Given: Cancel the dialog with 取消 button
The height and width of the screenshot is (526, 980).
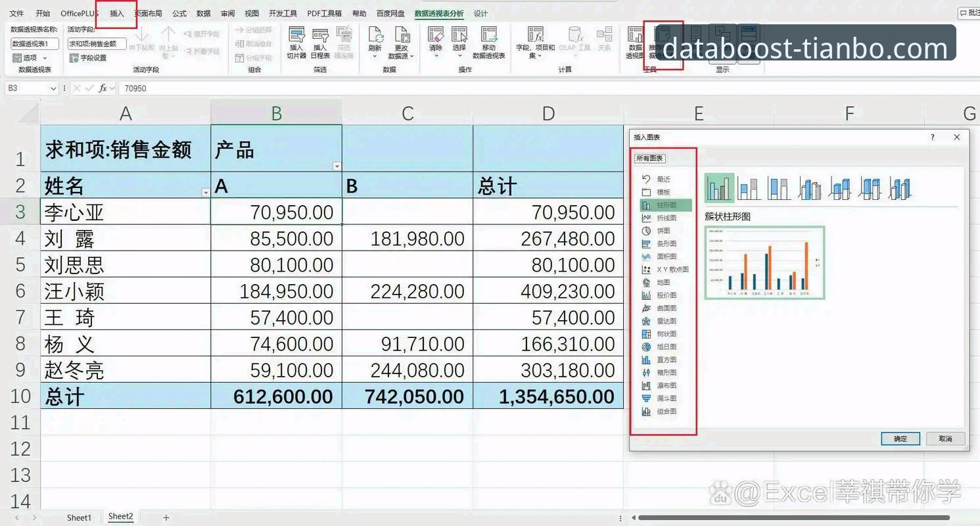Looking at the screenshot, I should click(945, 439).
